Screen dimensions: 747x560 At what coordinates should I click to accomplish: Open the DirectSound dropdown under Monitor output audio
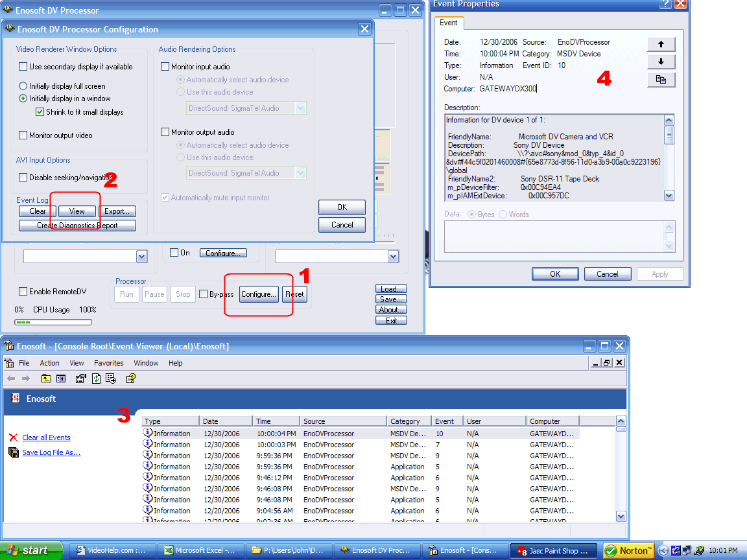coord(301,173)
